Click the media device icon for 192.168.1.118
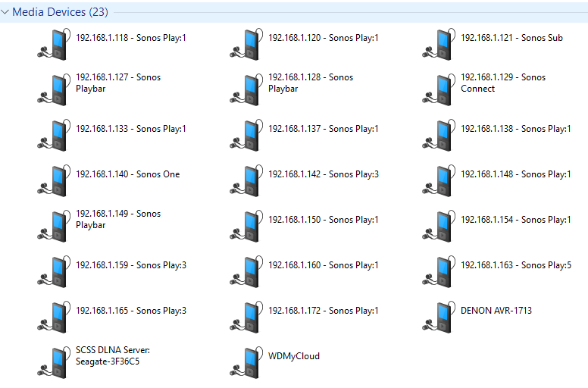This screenshot has width=588, height=388. tap(54, 44)
